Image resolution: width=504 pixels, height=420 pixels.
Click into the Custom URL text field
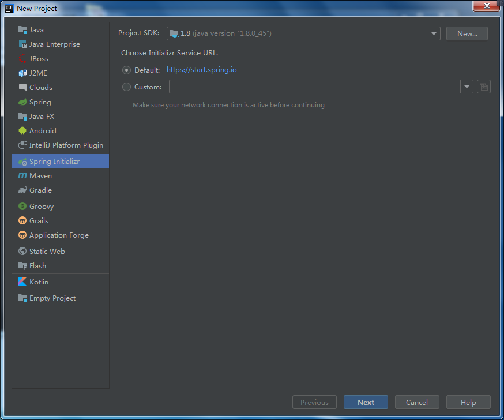(314, 87)
